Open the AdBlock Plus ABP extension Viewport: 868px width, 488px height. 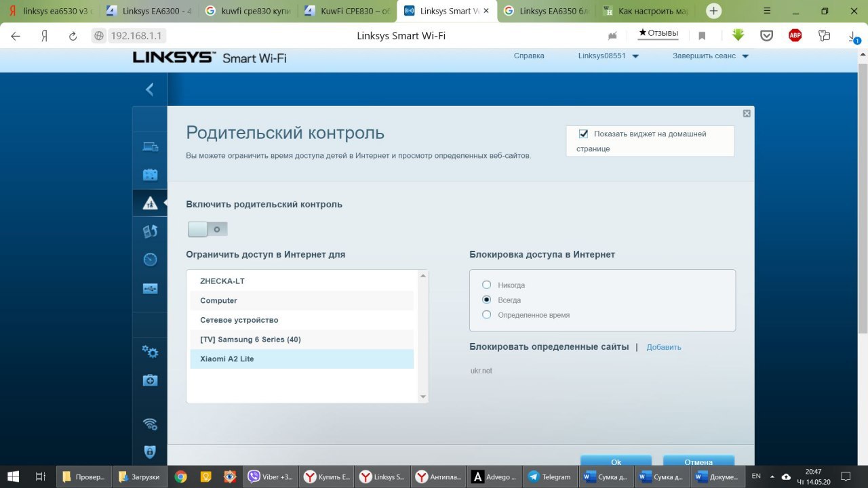795,35
